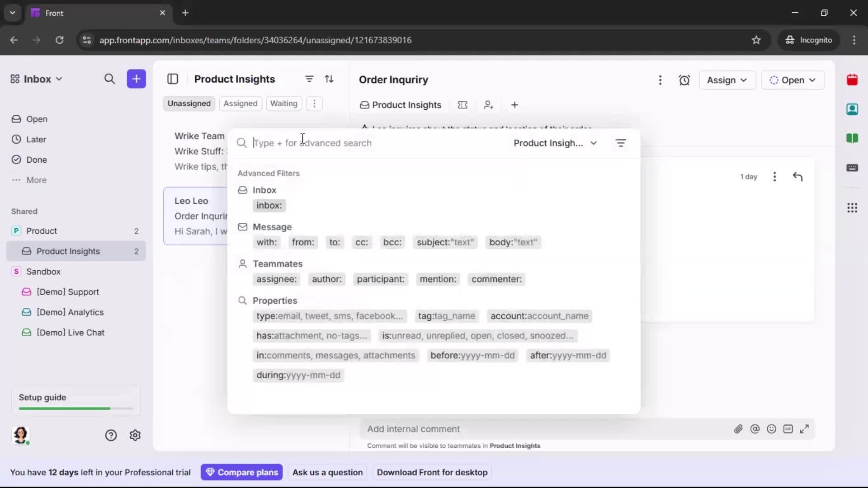Toggle conversation filters in Product Insights
This screenshot has height=488, width=868.
(309, 79)
